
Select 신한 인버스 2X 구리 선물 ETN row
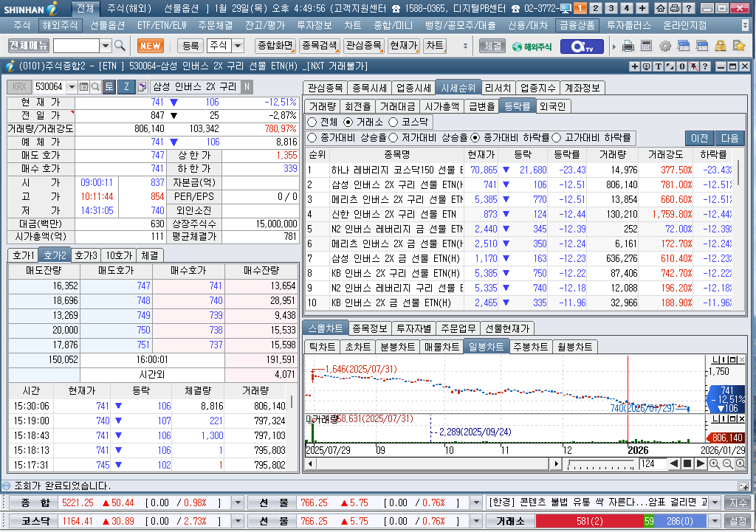point(520,214)
